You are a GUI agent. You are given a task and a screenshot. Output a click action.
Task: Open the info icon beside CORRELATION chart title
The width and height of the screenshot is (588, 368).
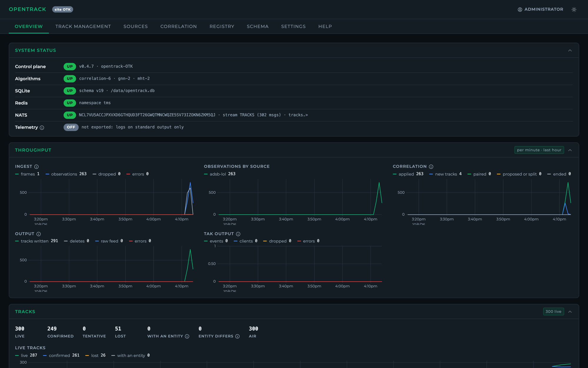[x=431, y=167]
